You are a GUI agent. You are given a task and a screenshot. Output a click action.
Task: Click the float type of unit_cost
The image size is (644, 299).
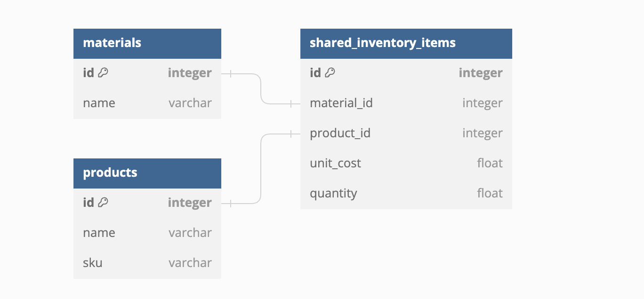(x=490, y=164)
